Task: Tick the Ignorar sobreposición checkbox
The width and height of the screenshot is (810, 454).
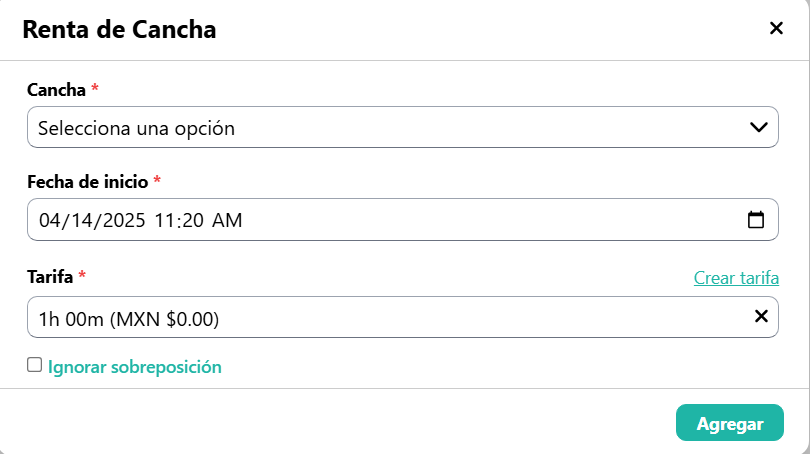Action: [x=35, y=366]
